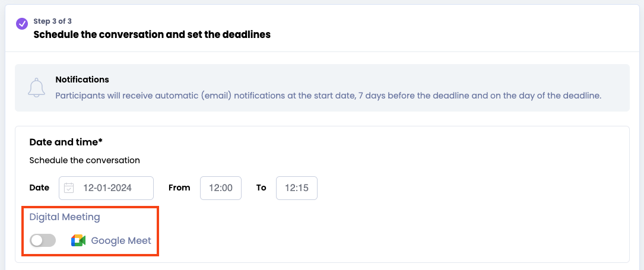Click the 'Notifications' title in the banner
Screen dimensions: 644x270
click(82, 80)
